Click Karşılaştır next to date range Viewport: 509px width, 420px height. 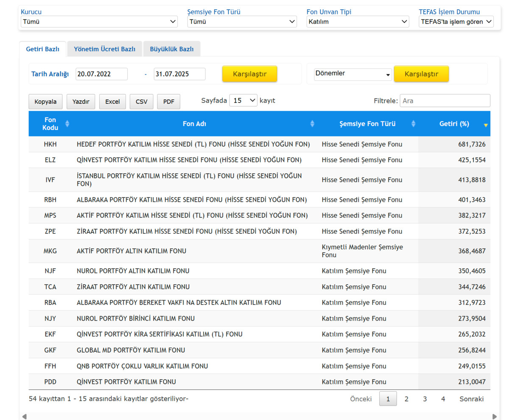point(250,74)
